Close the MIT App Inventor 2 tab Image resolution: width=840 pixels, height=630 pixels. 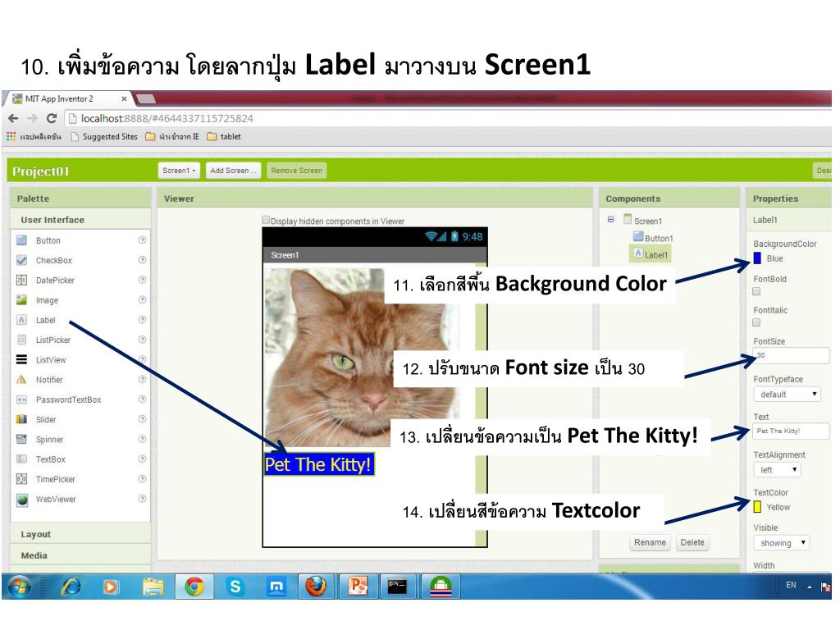pyautogui.click(x=124, y=99)
